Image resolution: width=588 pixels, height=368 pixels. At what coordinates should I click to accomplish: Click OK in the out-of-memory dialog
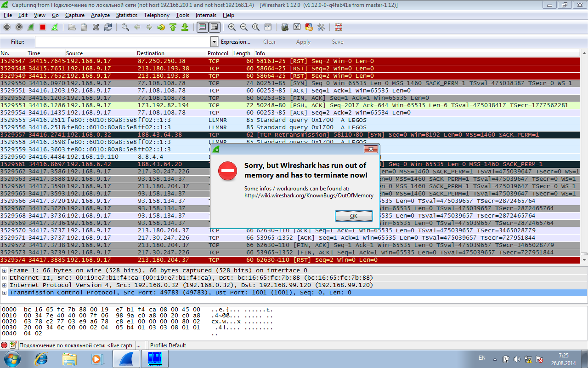(354, 216)
